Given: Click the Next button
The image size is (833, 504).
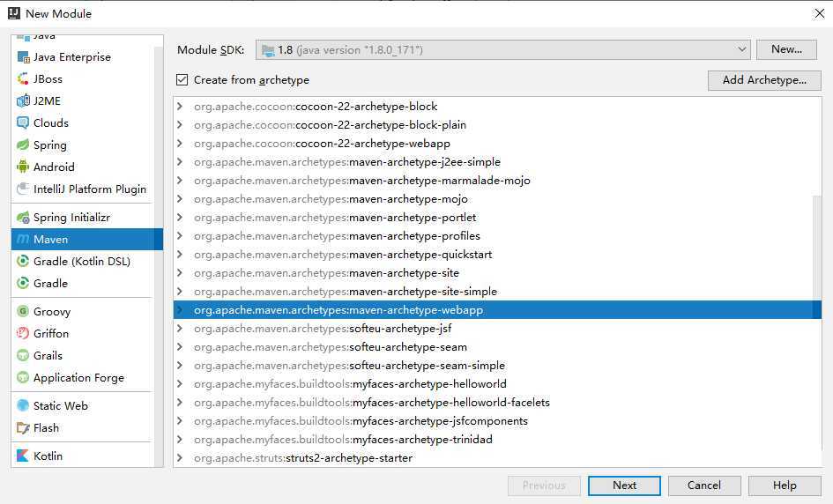Looking at the screenshot, I should pyautogui.click(x=624, y=485).
